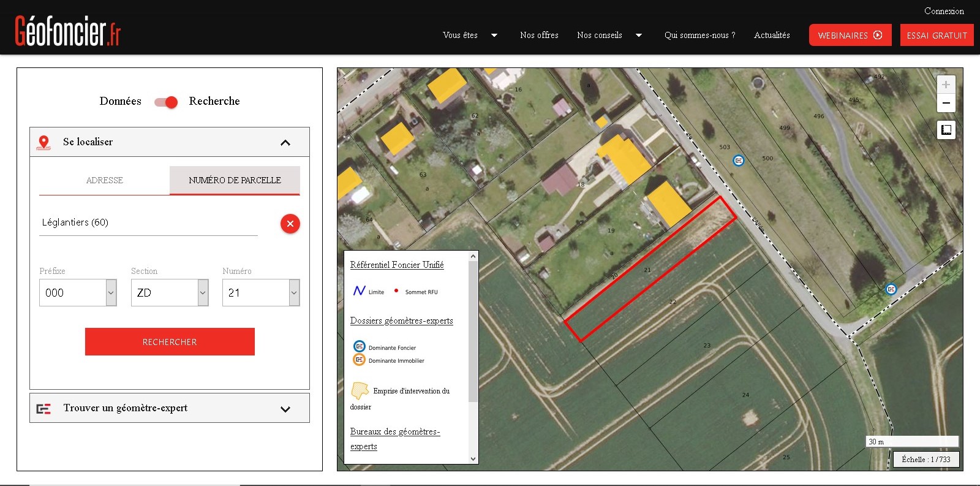Clear the Léglantiers commune field
980x486 pixels.
(x=290, y=224)
